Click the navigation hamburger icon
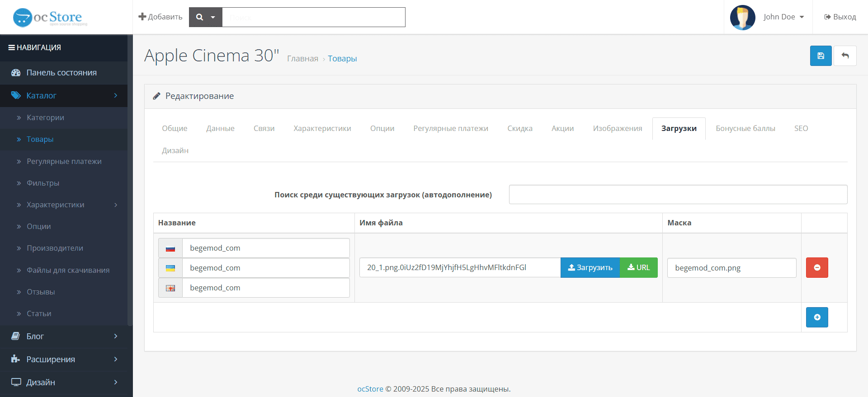This screenshot has width=868, height=397. [x=12, y=47]
